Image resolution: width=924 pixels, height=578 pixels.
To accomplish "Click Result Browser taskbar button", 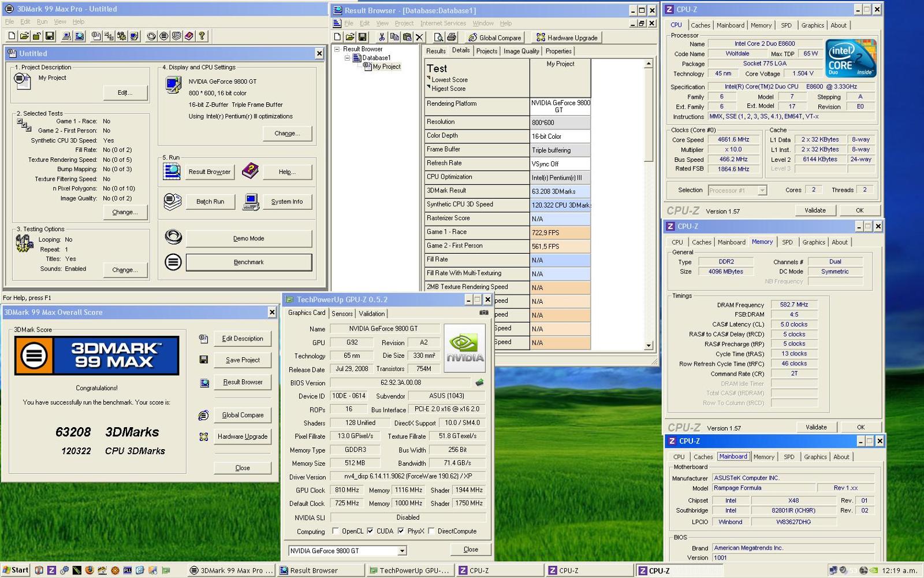I will pos(321,570).
